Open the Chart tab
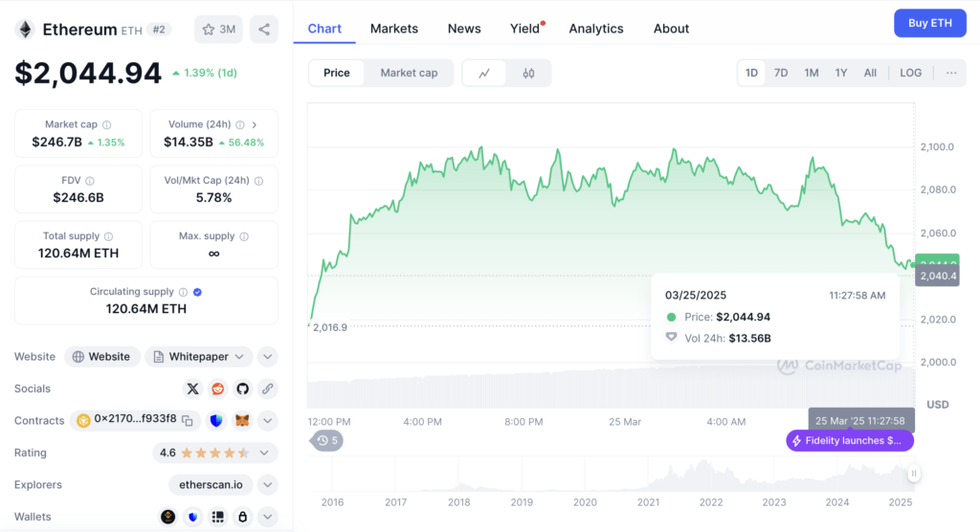The image size is (980, 532). pyautogui.click(x=324, y=29)
